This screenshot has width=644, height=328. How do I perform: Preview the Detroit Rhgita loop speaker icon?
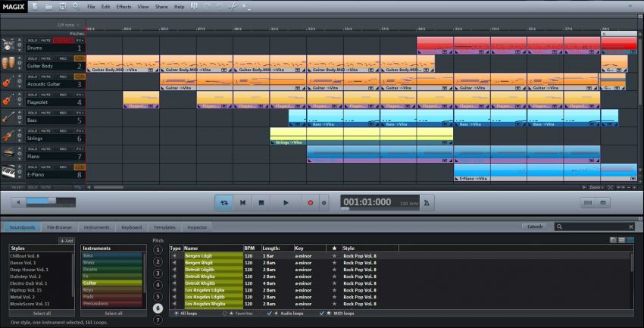[x=174, y=276]
